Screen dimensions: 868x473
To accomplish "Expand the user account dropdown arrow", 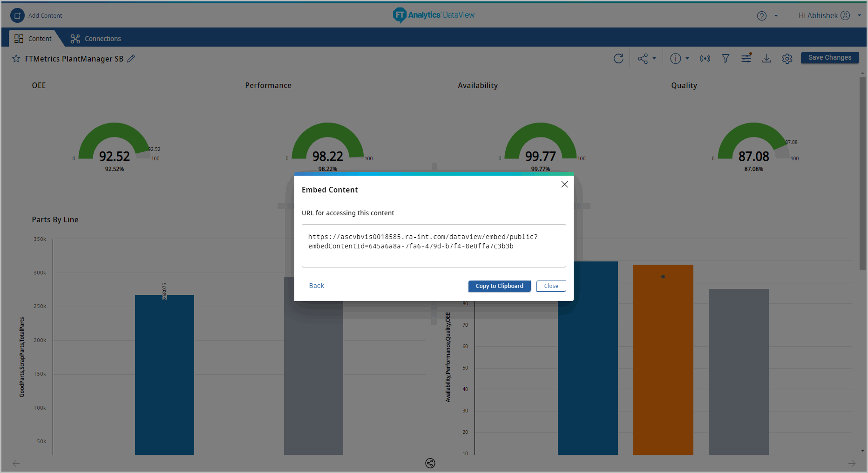I will (859, 15).
